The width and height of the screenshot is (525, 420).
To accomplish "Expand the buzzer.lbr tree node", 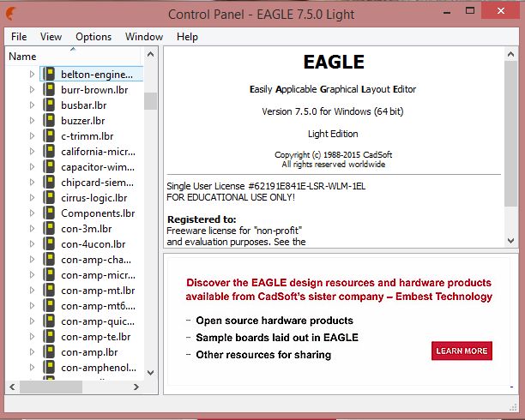I will pos(32,121).
